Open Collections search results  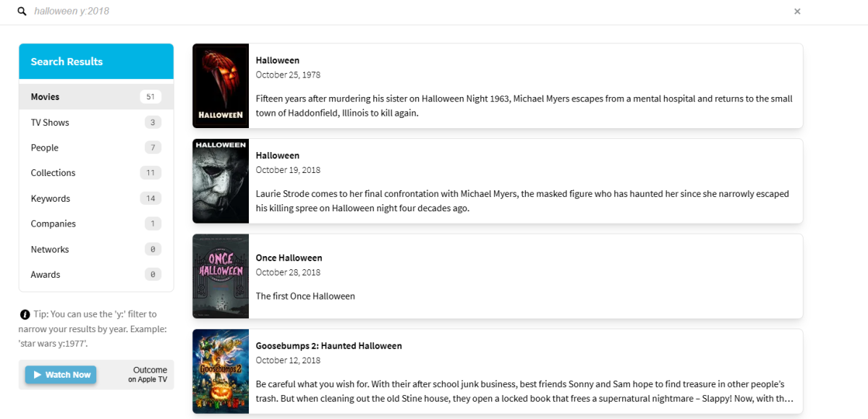[x=96, y=173]
